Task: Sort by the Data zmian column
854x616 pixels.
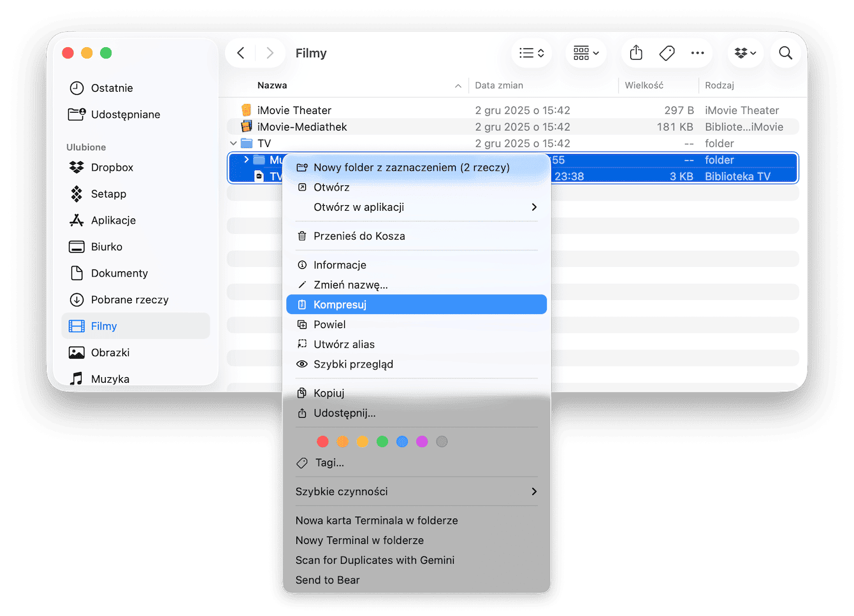Action: (499, 85)
